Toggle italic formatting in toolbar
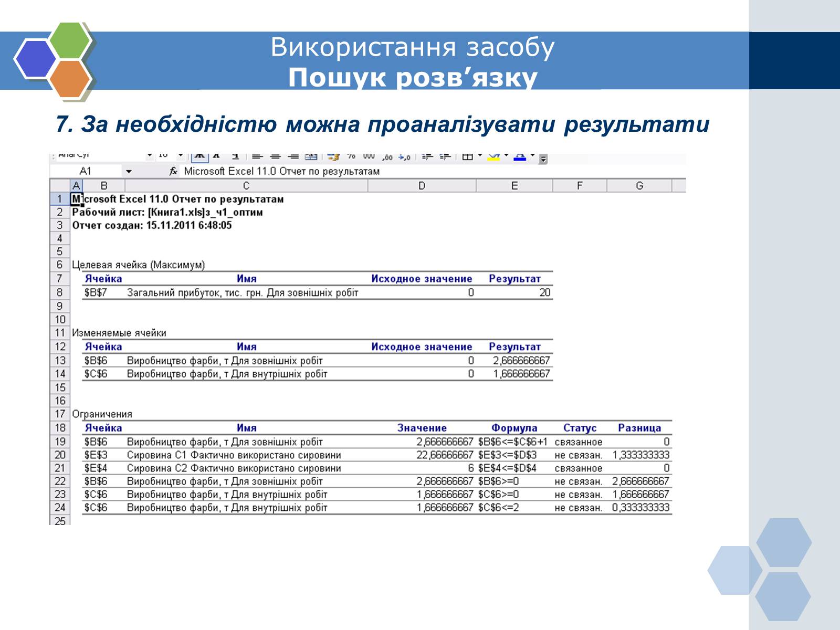This screenshot has width=840, height=630. [216, 156]
